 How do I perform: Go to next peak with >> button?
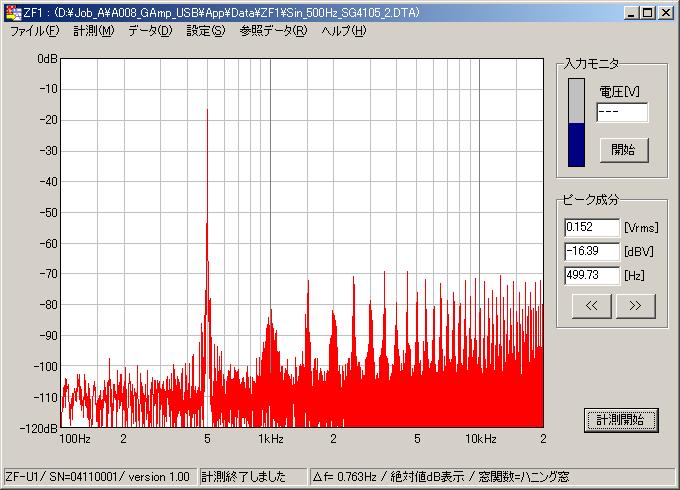click(x=635, y=306)
